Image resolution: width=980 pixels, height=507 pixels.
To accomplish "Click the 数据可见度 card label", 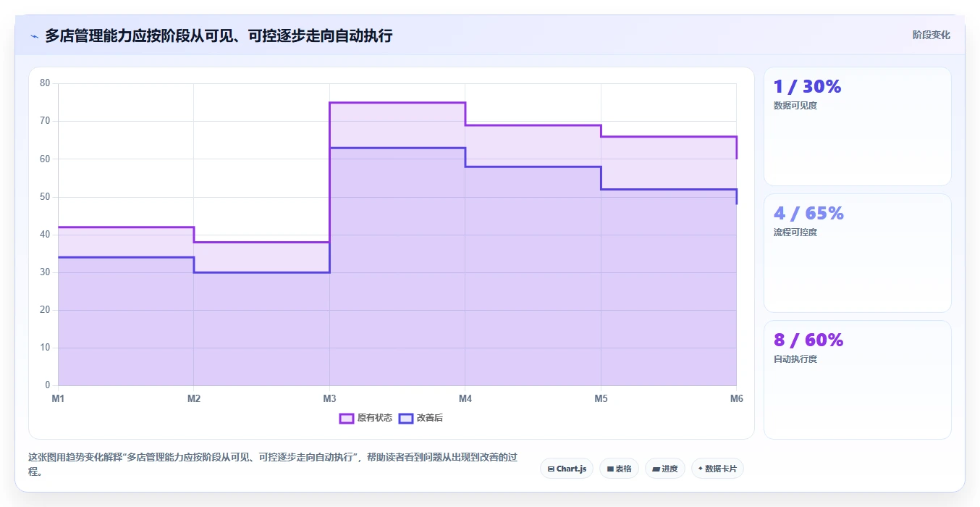I will pos(795,106).
